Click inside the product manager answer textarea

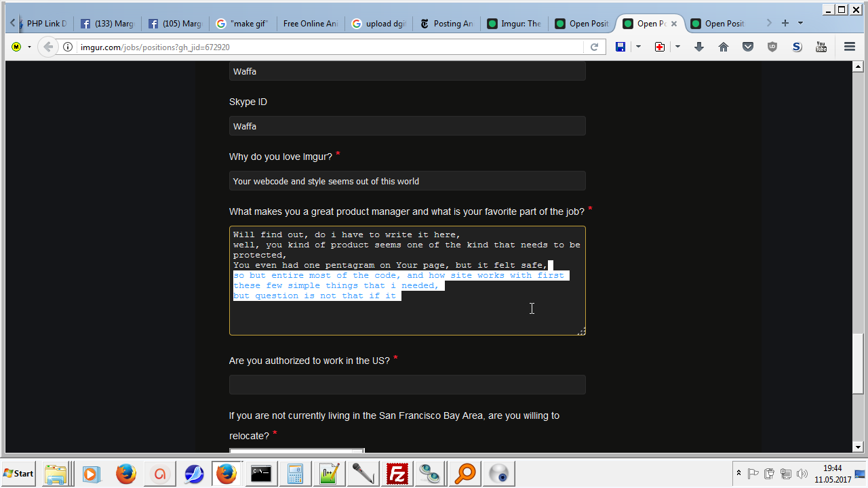[x=407, y=281]
